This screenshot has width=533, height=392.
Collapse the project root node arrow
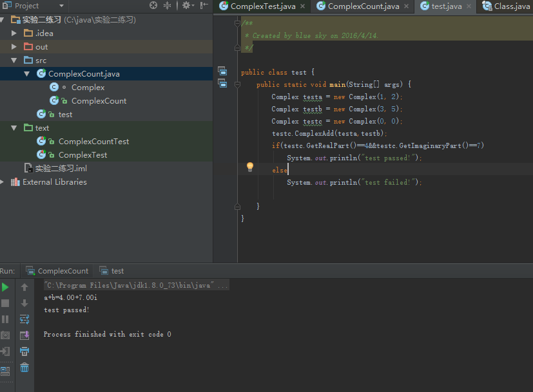pos(2,20)
